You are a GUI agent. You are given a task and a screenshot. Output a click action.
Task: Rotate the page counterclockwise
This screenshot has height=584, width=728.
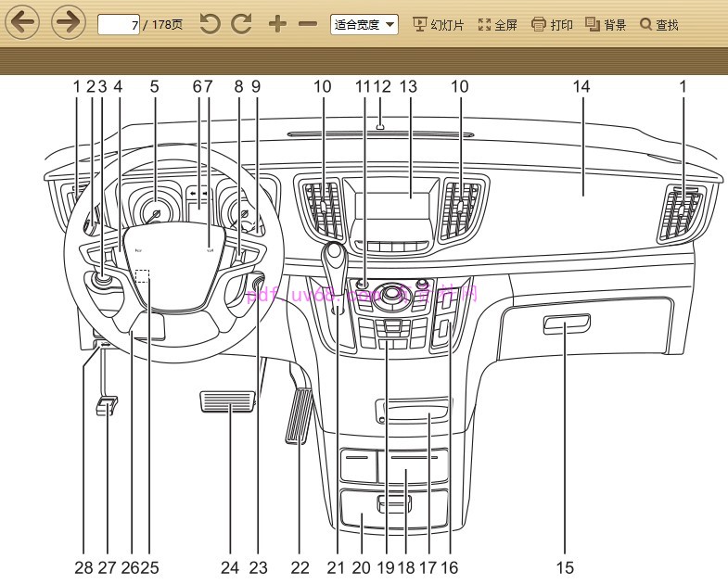pos(211,24)
